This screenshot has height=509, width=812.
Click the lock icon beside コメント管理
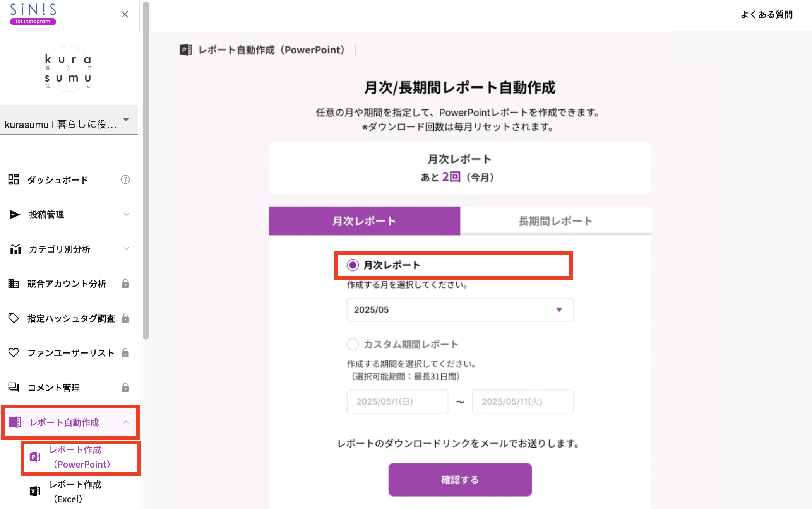coord(125,388)
